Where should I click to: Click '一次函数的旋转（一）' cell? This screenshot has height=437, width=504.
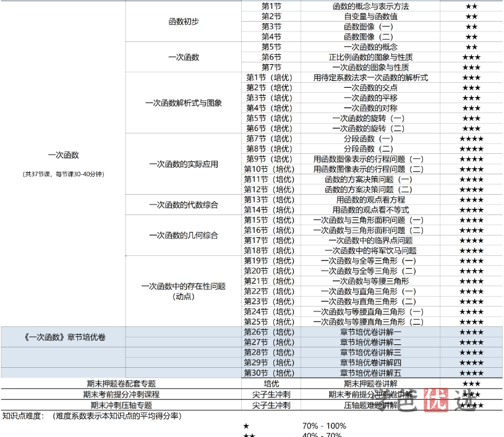[370, 118]
